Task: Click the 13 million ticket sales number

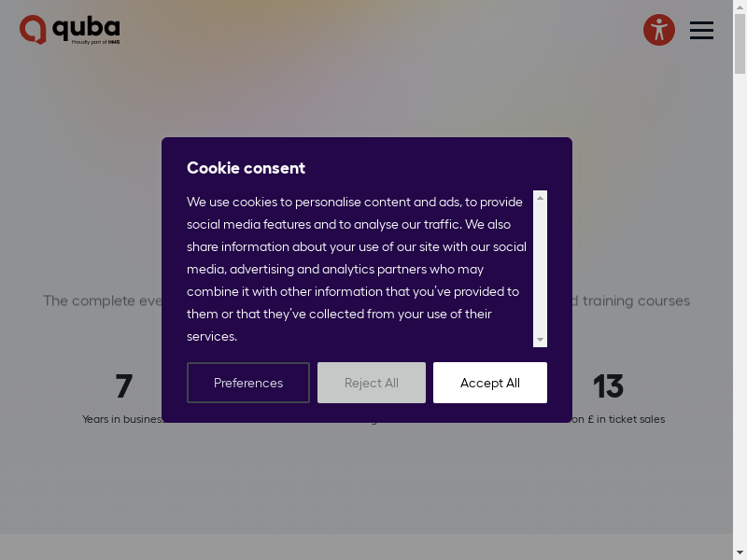Action: (x=608, y=386)
